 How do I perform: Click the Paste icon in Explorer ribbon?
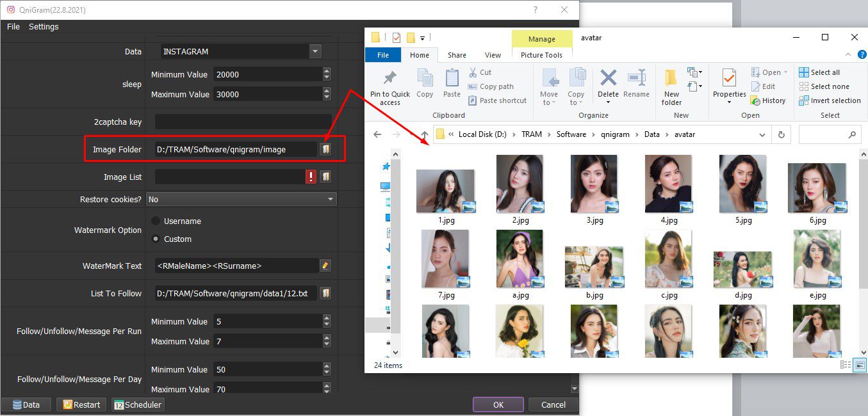[x=452, y=84]
